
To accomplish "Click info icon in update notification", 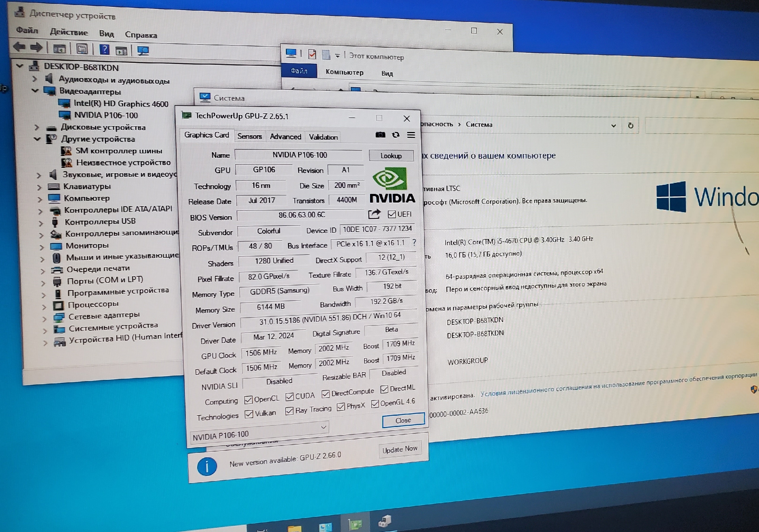I will (x=207, y=466).
